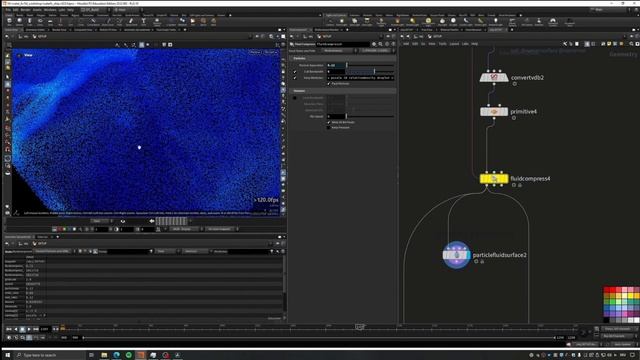Image resolution: width=640 pixels, height=360 pixels.
Task: Select the Tube shelf tool
Action: (29, 21)
